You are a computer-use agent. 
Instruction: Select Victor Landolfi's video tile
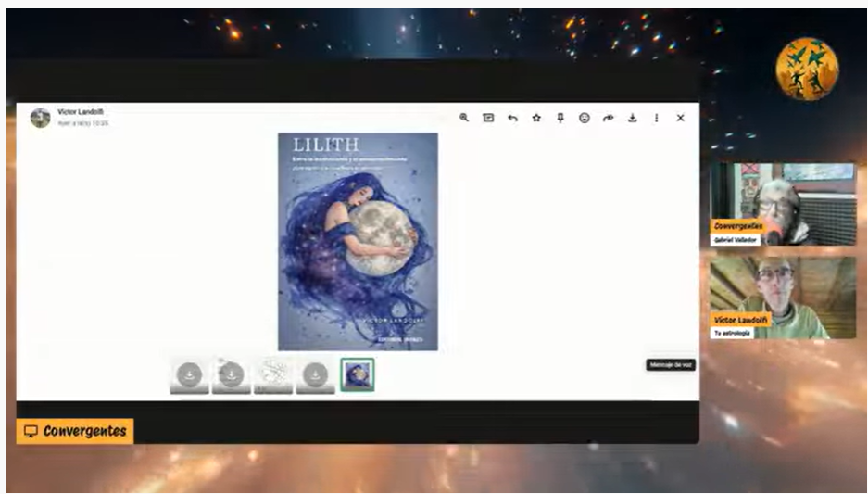click(x=783, y=298)
